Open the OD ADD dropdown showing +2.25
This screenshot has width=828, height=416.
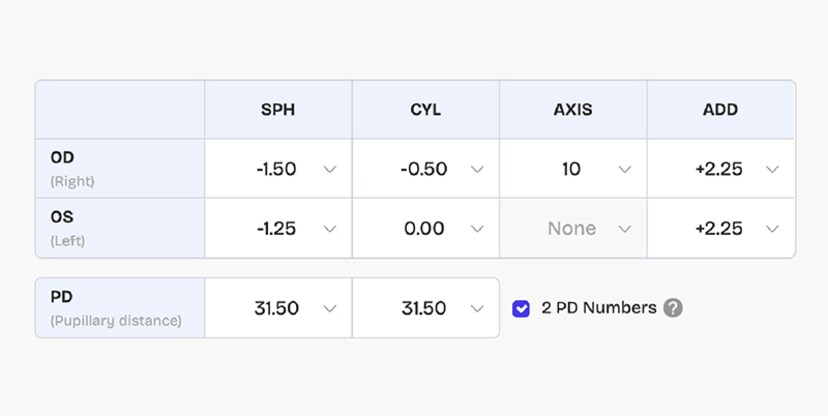(x=721, y=169)
